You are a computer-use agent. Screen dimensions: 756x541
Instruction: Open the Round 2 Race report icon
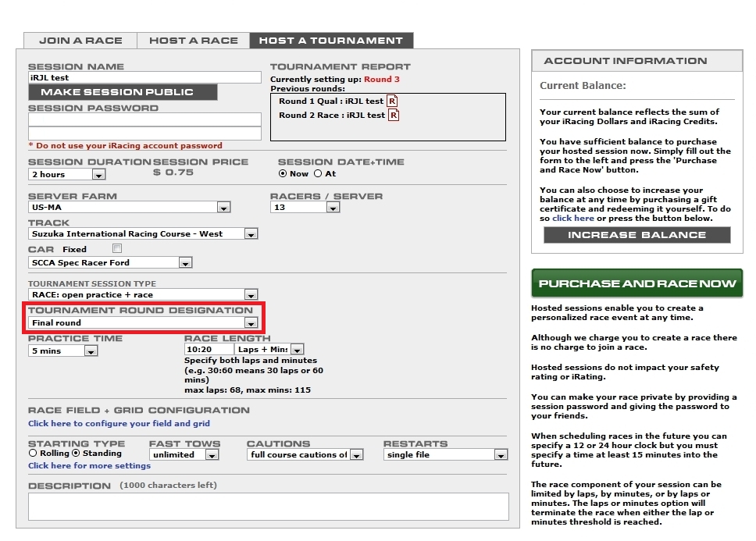click(394, 115)
